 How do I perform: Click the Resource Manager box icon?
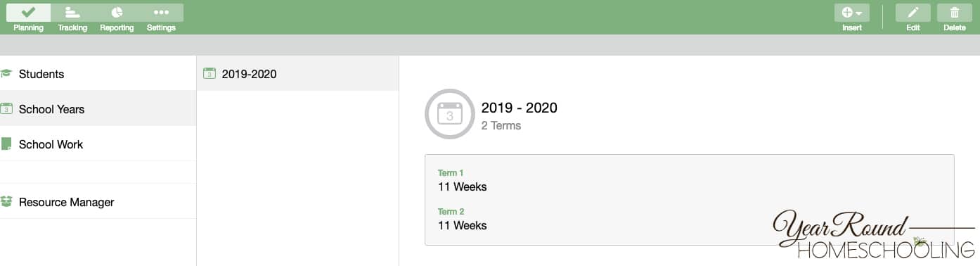pos(6,201)
